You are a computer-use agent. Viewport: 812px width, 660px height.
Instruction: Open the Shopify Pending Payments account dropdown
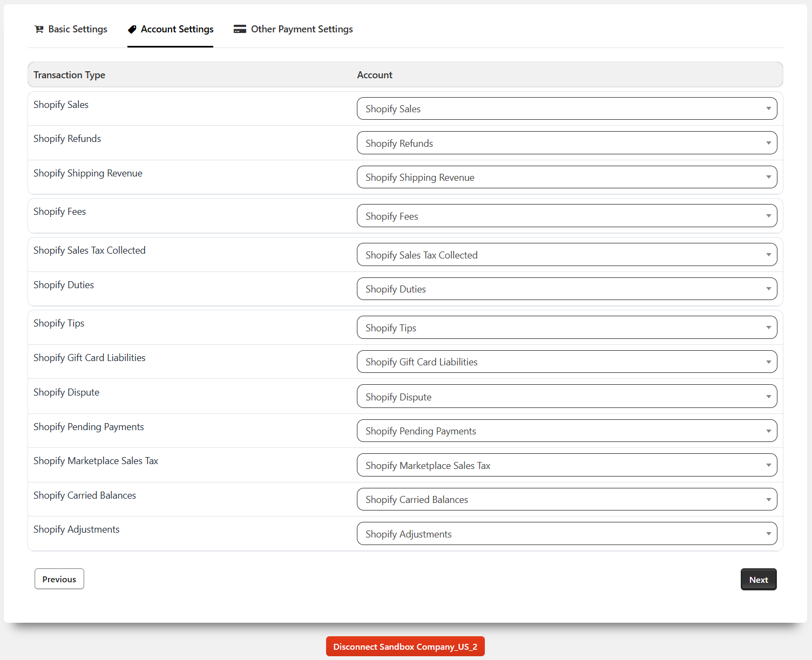567,431
